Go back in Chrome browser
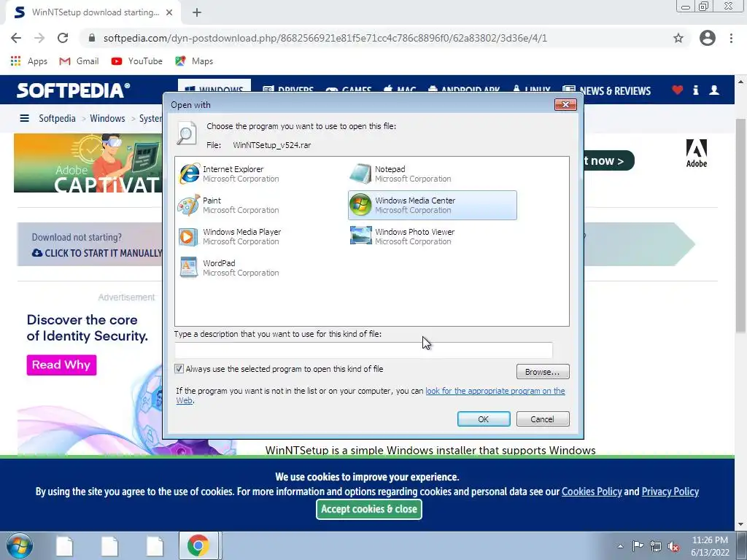 (16, 38)
